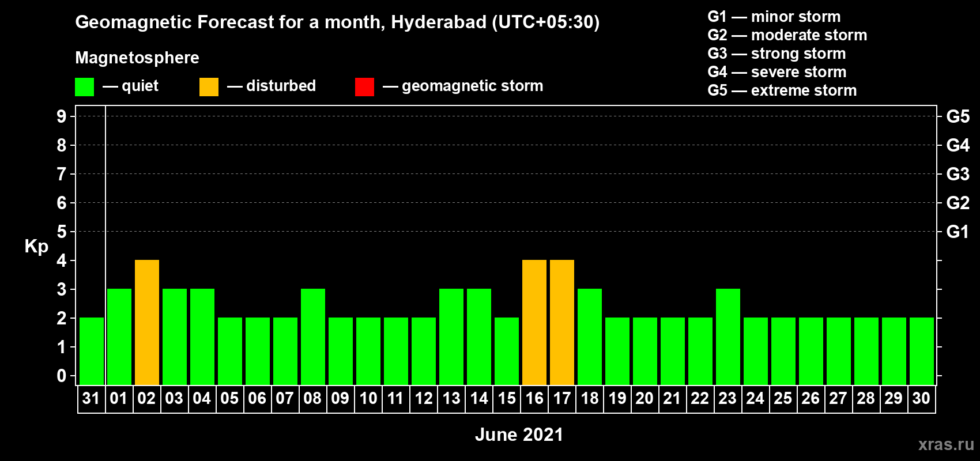Click the 'G3' label on the right axis
The image size is (980, 461).
click(958, 174)
